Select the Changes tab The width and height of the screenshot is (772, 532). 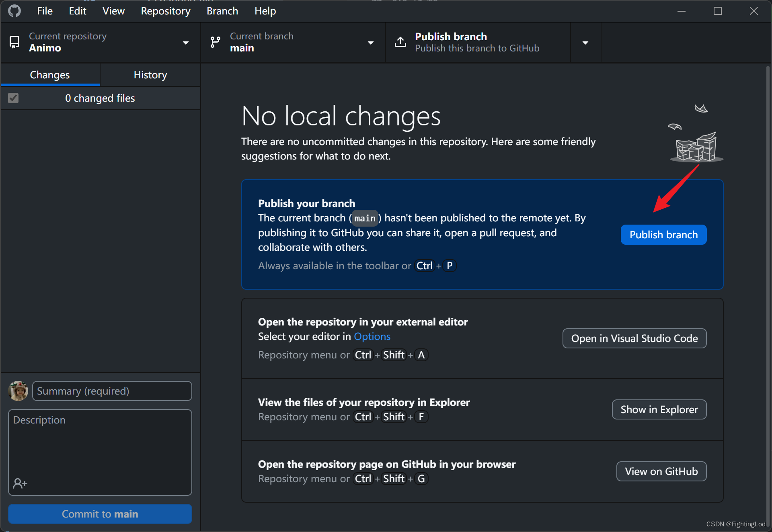pyautogui.click(x=50, y=74)
